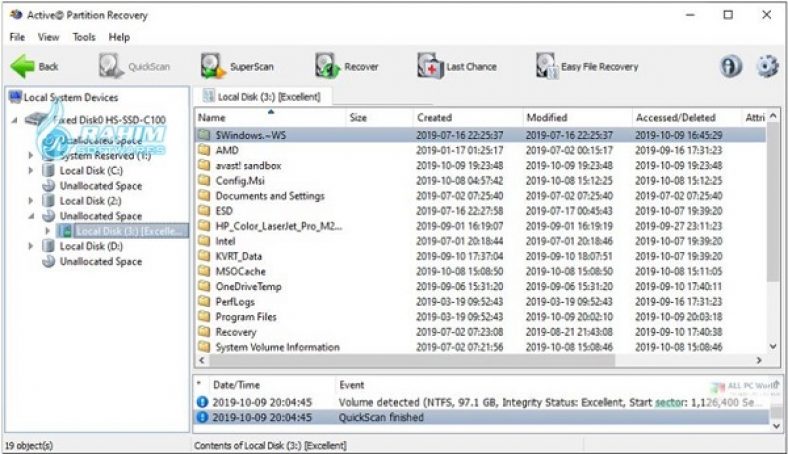This screenshot has height=454, width=788.
Task: Open the Help menu
Action: (x=119, y=37)
